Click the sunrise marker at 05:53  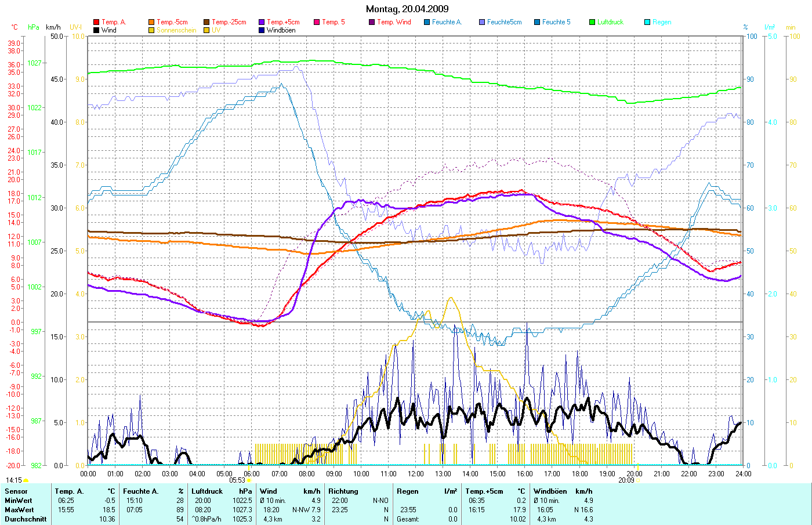coord(248,480)
